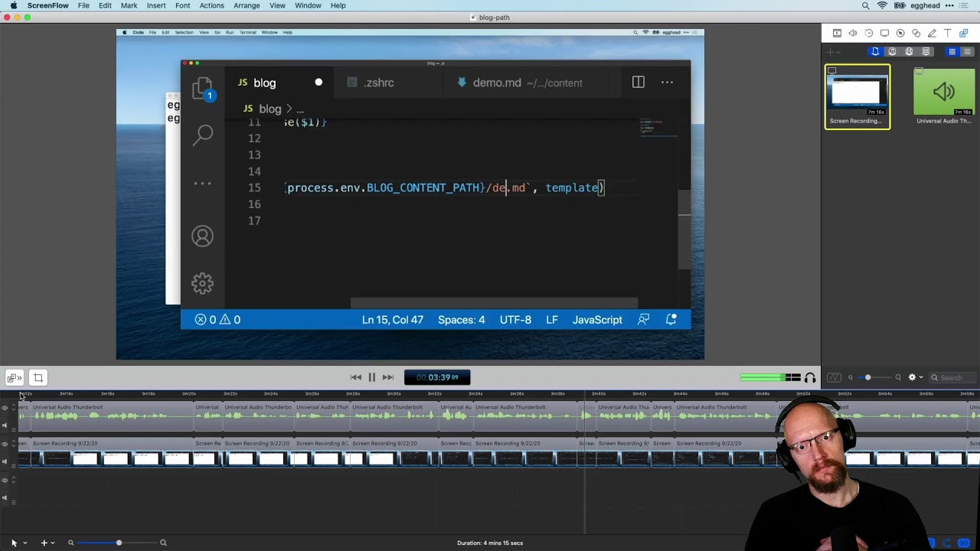The image size is (980, 551).
Task: Open the Annotations pencil inspector tab
Action: tap(932, 33)
